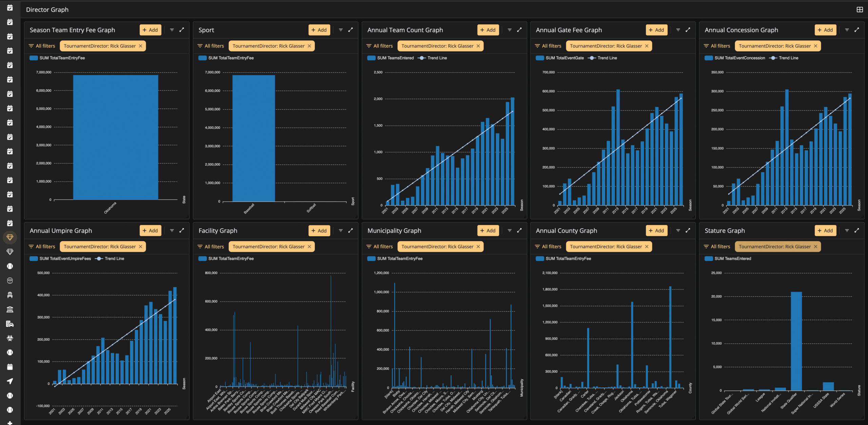Click Add in Annual Concession Graph

825,30
